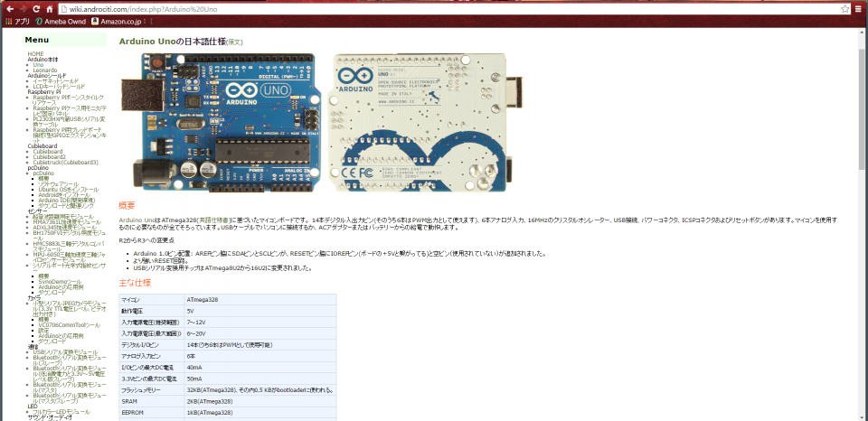868x421 pixels.
Task: Open the Ameba Ownd bookmark
Action: pyautogui.click(x=61, y=22)
